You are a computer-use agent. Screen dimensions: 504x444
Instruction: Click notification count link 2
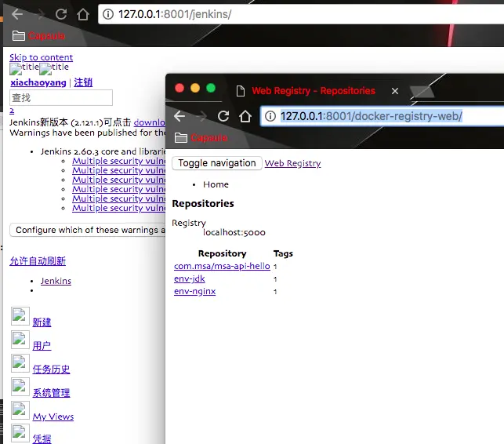(x=12, y=111)
